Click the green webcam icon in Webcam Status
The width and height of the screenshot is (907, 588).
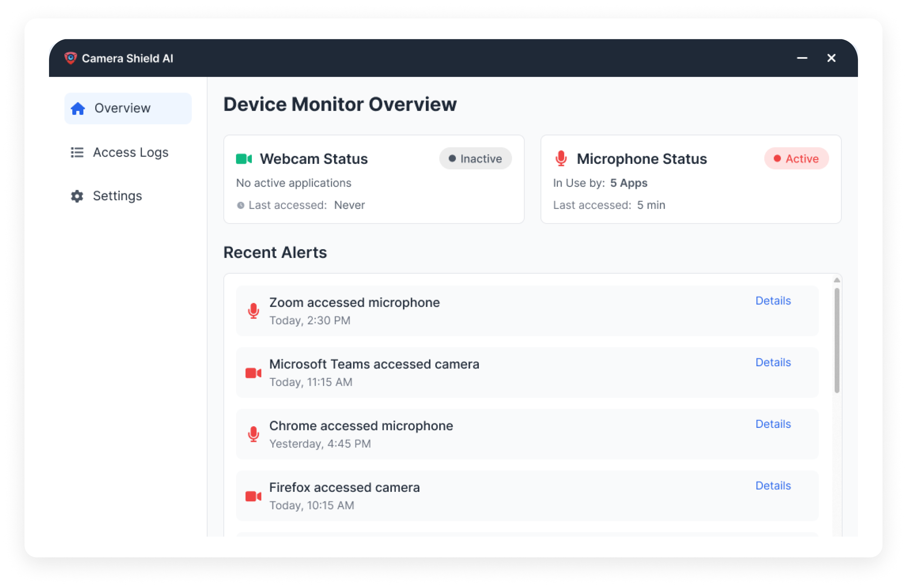(x=244, y=159)
